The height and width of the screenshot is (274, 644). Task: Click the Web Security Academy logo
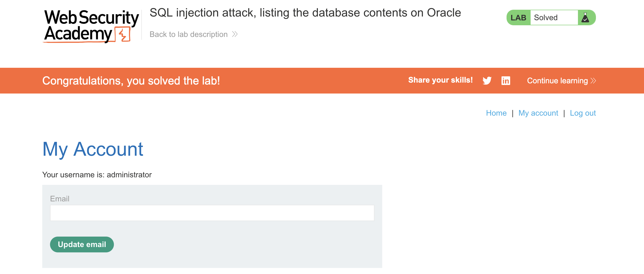pos(91,26)
